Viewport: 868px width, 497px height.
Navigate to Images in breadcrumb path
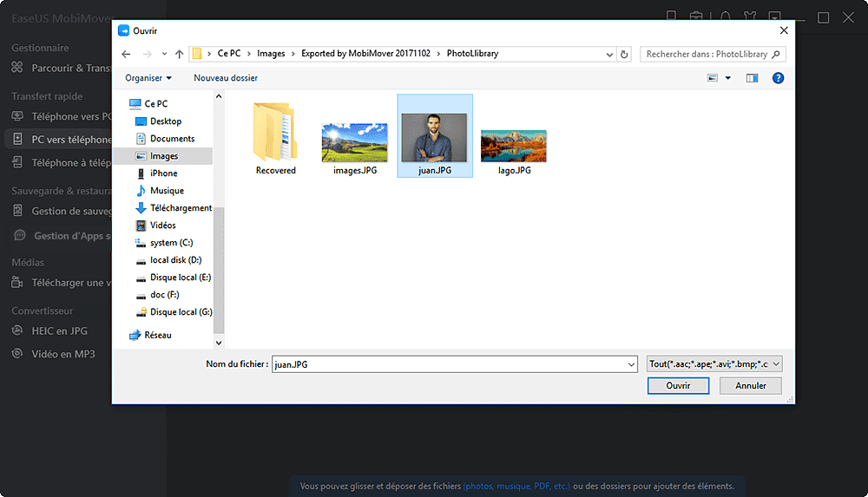pos(271,54)
